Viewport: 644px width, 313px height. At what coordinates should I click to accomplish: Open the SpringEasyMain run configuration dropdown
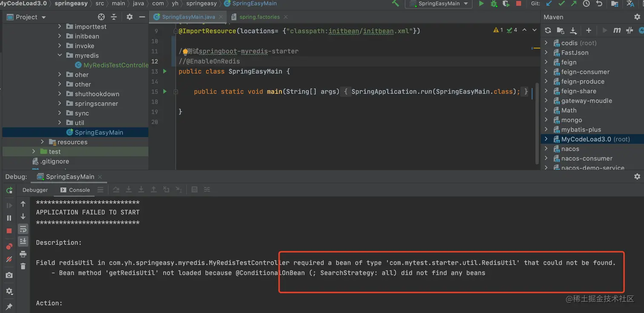click(x=438, y=3)
